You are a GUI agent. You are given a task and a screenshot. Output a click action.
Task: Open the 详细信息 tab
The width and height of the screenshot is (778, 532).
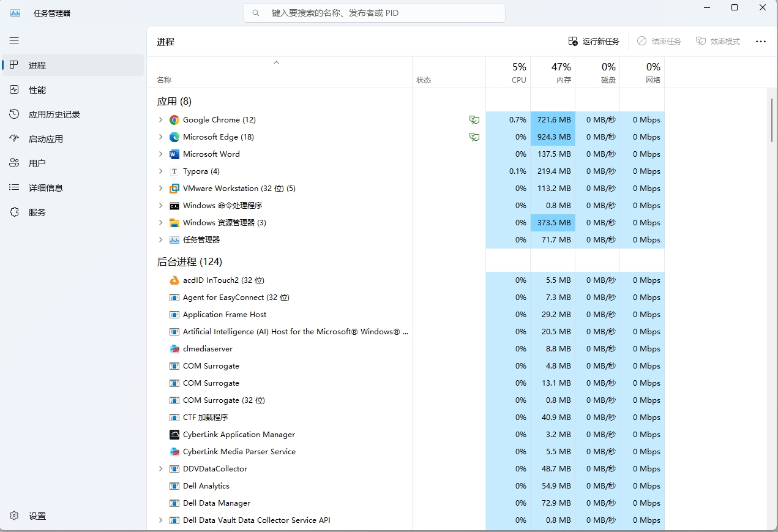pos(73,188)
